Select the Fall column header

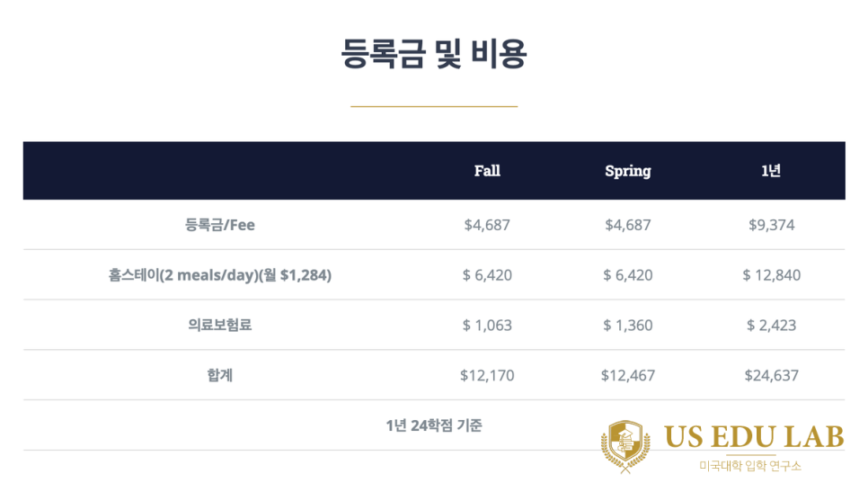click(487, 171)
